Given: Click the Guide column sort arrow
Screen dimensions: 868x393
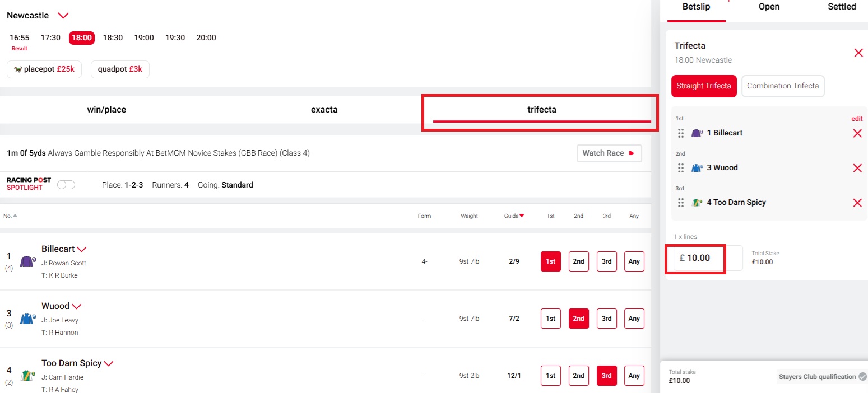Looking at the screenshot, I should tap(522, 216).
